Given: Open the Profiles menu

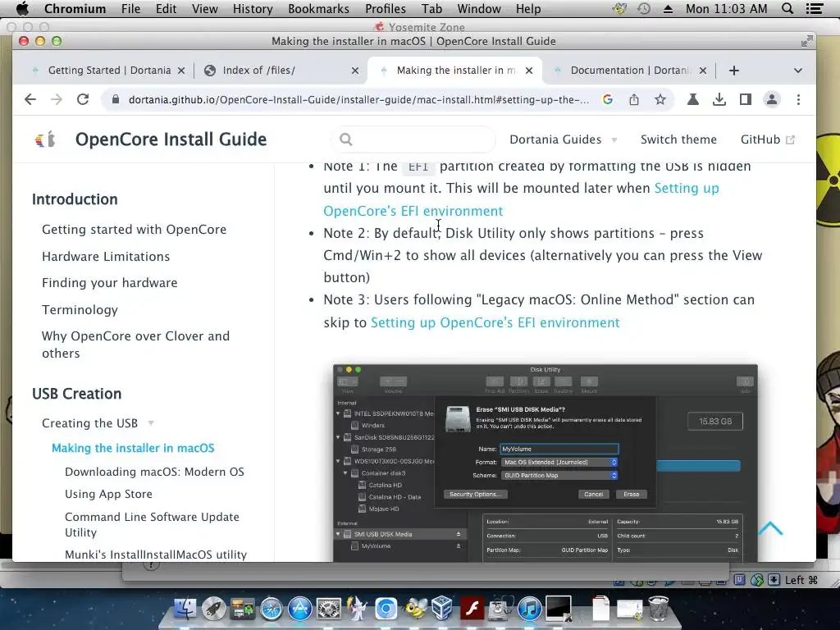Looking at the screenshot, I should (x=386, y=8).
